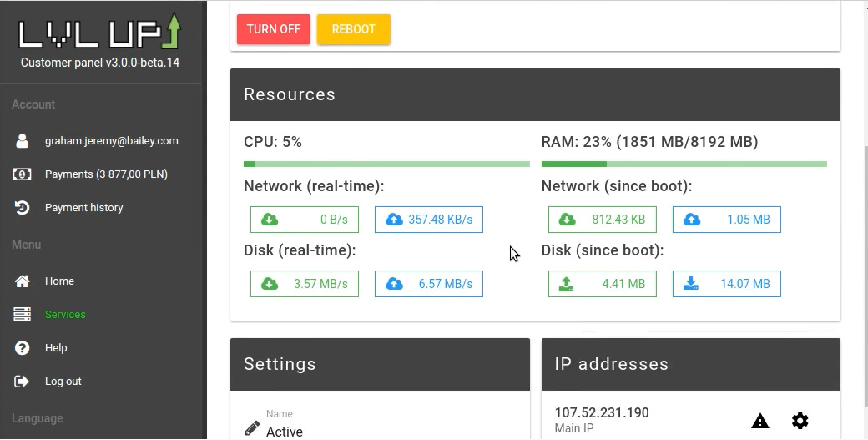The width and height of the screenshot is (868, 440).
Task: Click the real-time network upload 357.48 KB/s box
Action: click(429, 220)
